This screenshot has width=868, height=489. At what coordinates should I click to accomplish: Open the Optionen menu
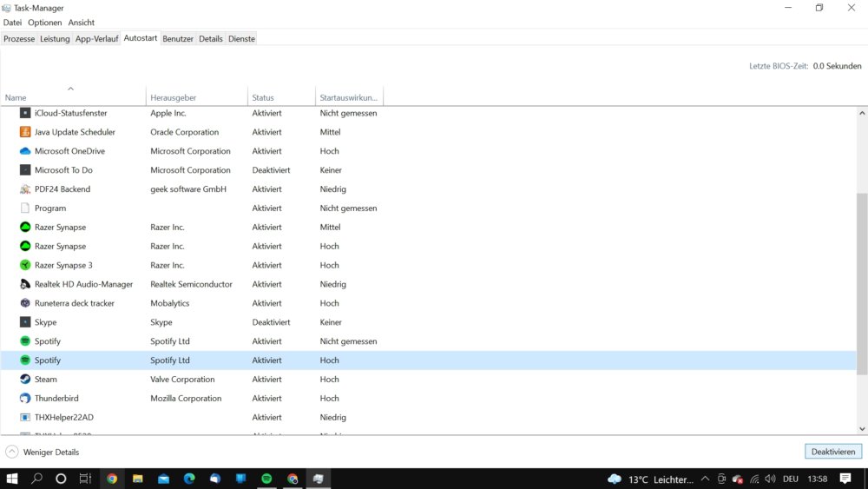pyautogui.click(x=45, y=23)
